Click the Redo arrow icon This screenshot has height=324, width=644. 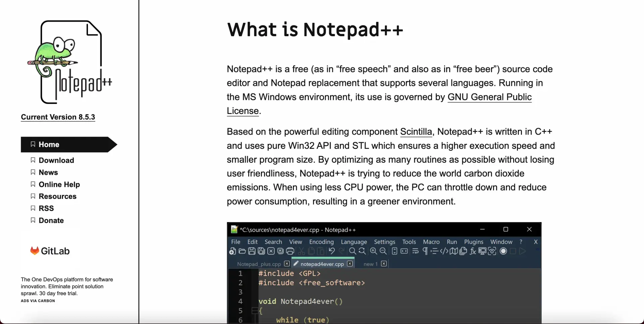pyautogui.click(x=341, y=251)
